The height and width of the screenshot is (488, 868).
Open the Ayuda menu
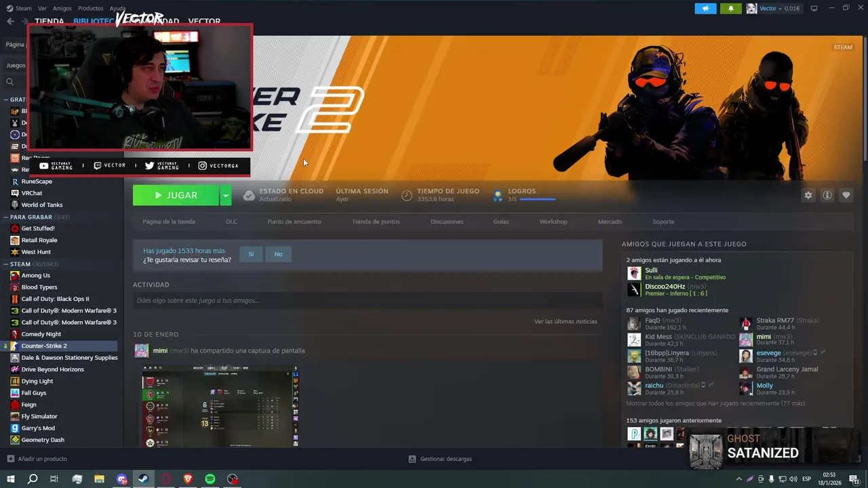pos(117,8)
